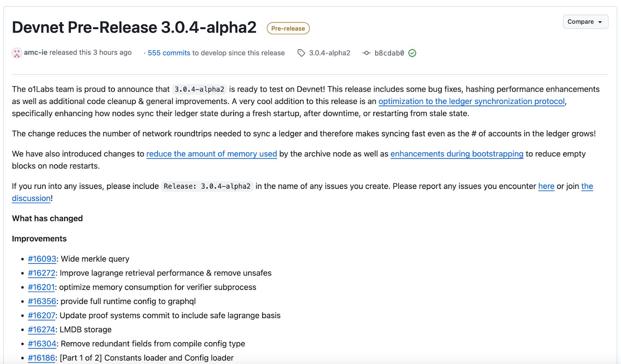Open the amc-ie profile link
This screenshot has width=621, height=364.
point(36,52)
